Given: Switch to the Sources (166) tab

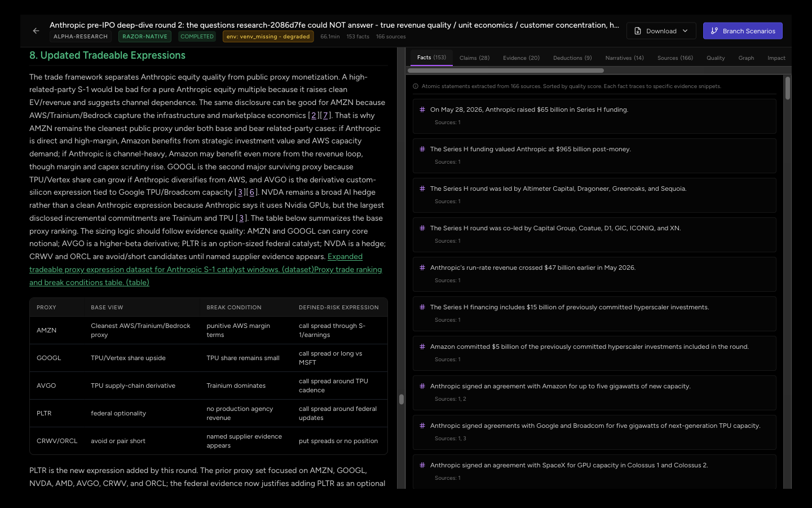Looking at the screenshot, I should coord(675,58).
